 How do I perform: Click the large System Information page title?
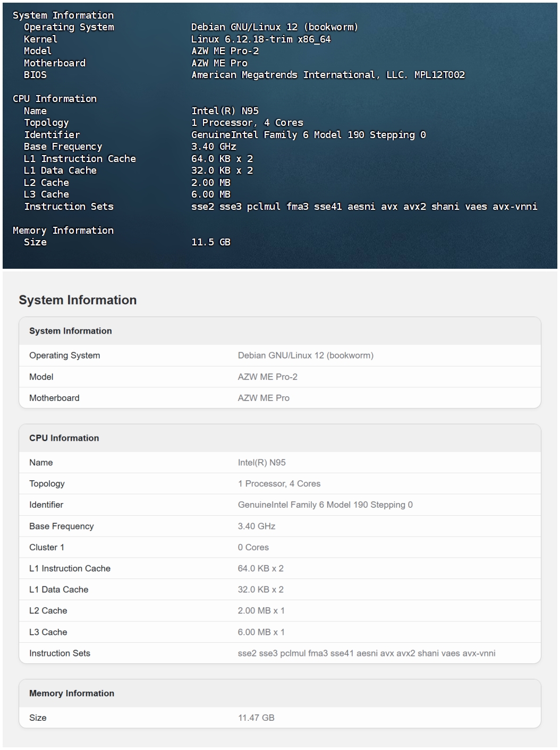click(x=78, y=300)
